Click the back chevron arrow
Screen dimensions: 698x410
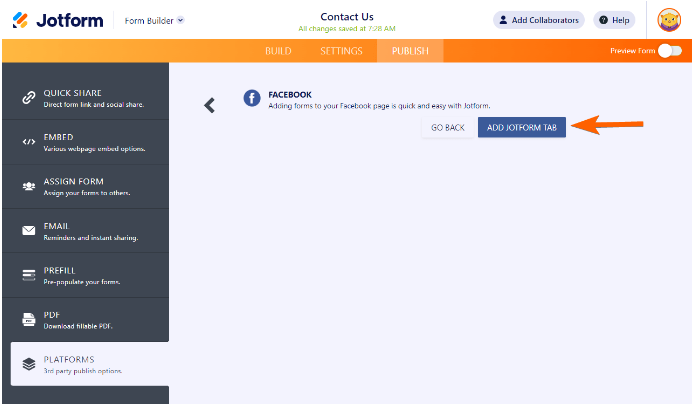pos(210,106)
